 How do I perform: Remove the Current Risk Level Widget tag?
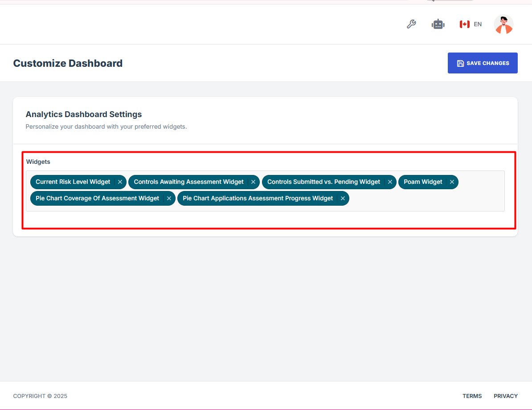[120, 182]
